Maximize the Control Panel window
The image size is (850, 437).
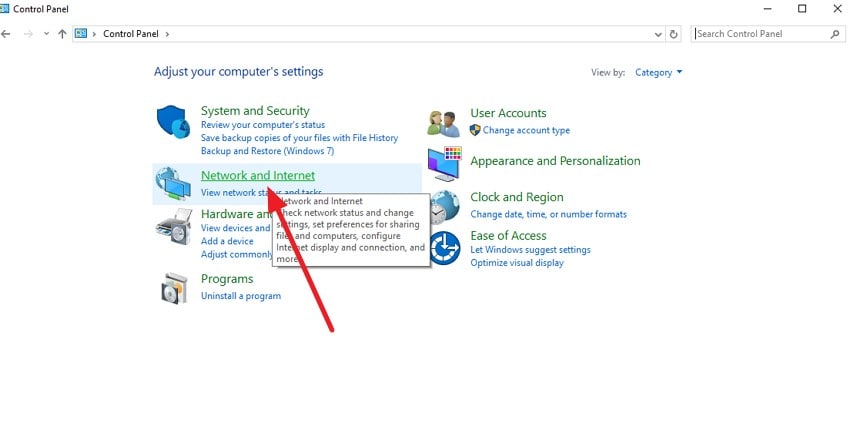coord(802,9)
